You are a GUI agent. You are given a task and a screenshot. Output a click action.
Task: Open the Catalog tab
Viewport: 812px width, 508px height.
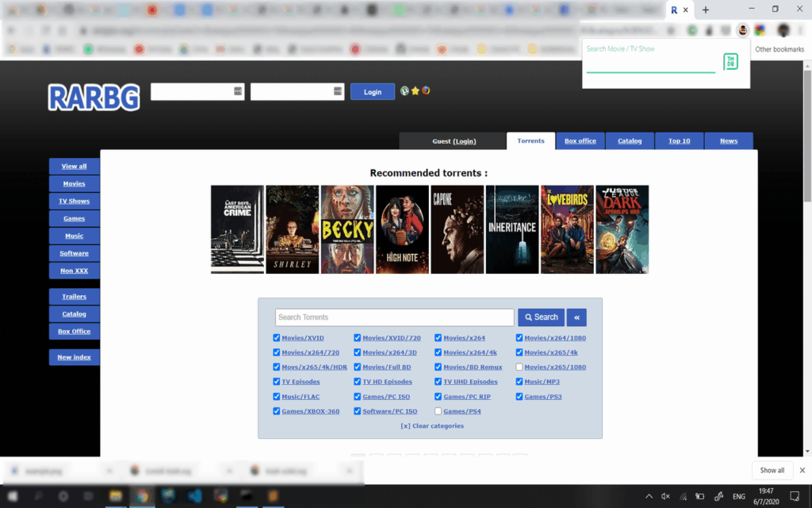[630, 141]
